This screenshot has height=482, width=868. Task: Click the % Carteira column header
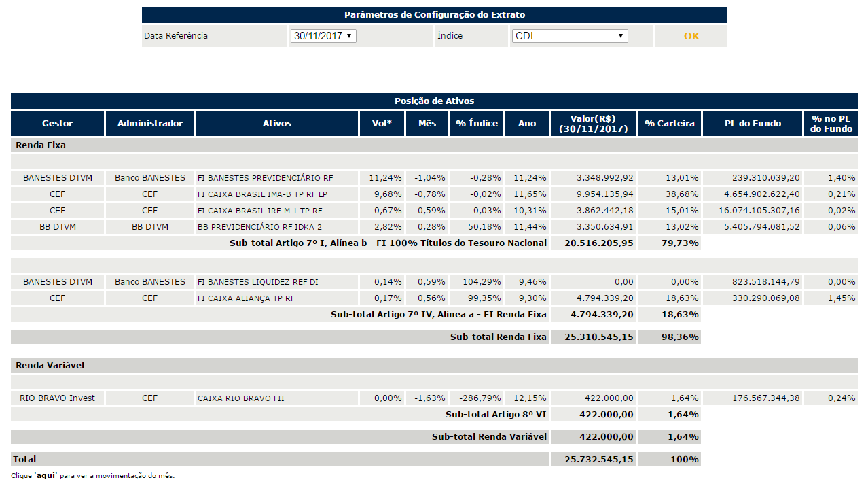[670, 124]
